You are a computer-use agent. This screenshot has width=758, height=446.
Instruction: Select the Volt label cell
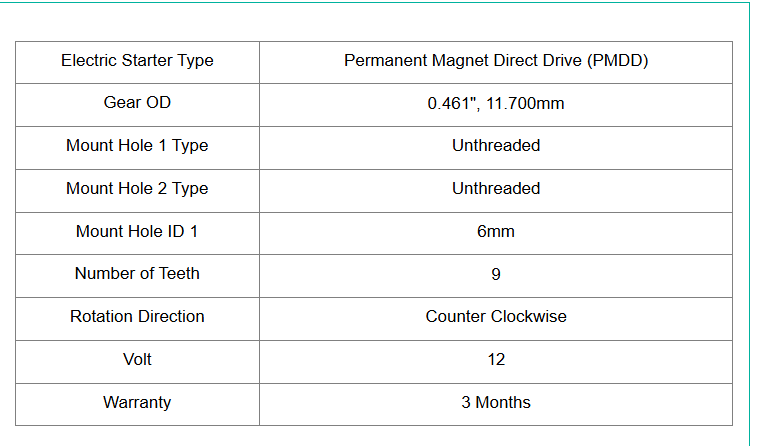coord(137,360)
